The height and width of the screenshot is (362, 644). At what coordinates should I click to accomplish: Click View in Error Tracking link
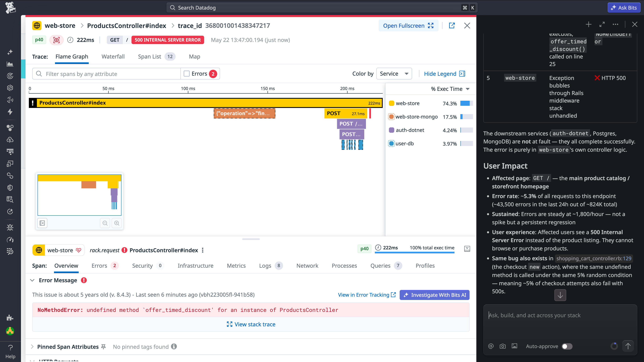pos(367,295)
